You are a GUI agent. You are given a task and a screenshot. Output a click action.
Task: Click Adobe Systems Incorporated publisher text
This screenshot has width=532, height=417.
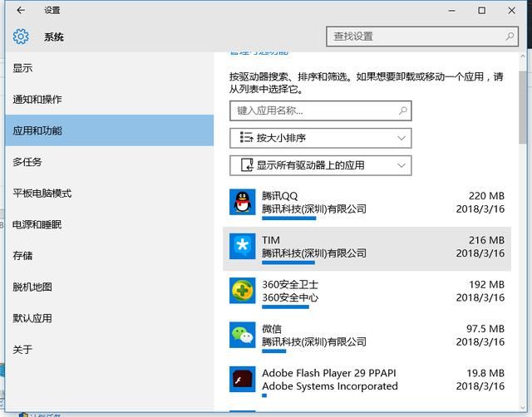click(330, 386)
